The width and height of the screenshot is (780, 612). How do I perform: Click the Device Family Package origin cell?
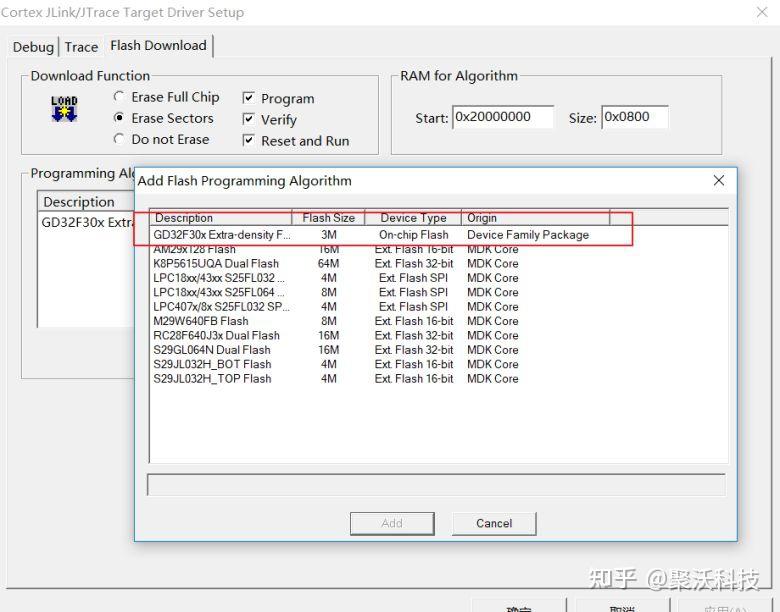(528, 234)
